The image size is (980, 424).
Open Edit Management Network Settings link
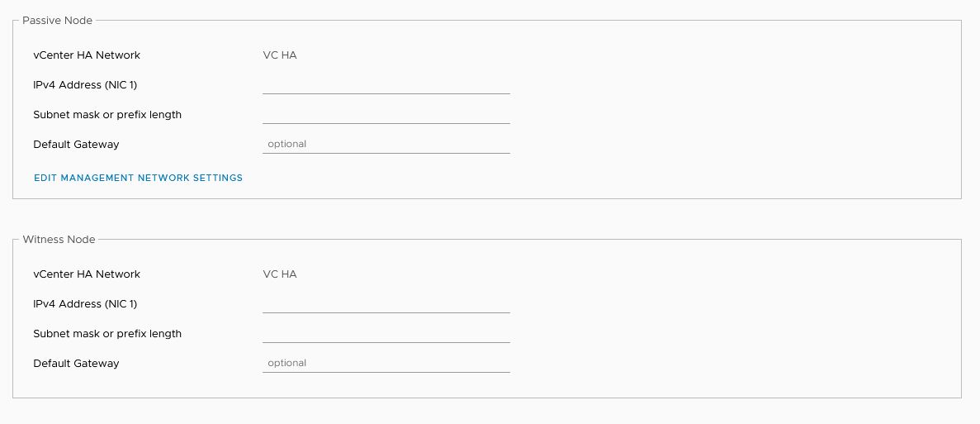[x=138, y=179]
